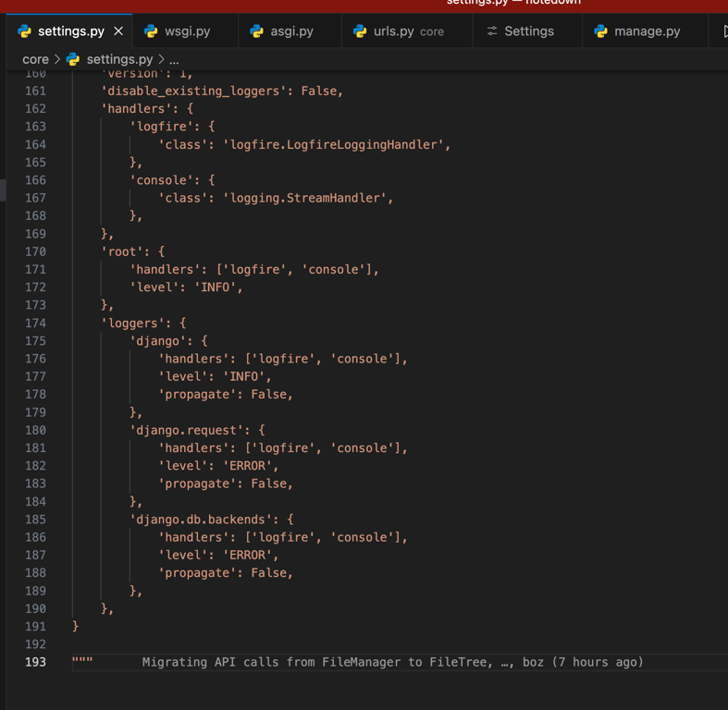Select settings.py in breadcrumb path
728x710 pixels.
tap(119, 59)
